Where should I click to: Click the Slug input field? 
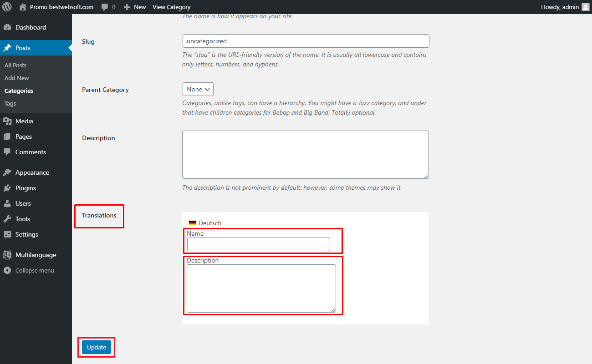coord(306,41)
